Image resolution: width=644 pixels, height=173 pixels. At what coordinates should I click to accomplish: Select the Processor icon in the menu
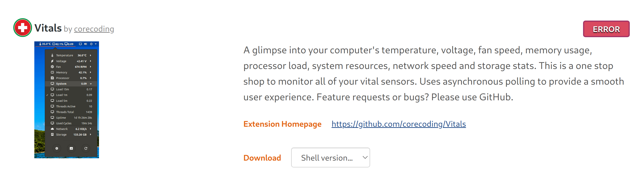coord(52,78)
